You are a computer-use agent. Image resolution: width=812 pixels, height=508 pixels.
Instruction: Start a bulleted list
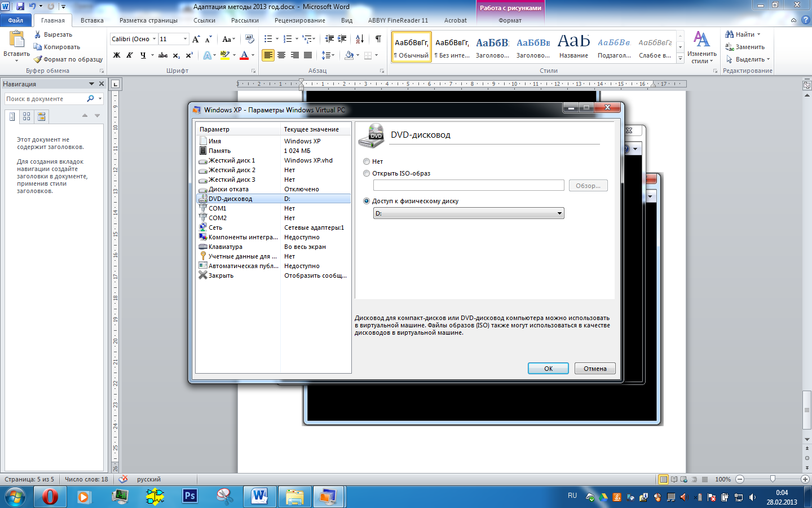(x=268, y=39)
